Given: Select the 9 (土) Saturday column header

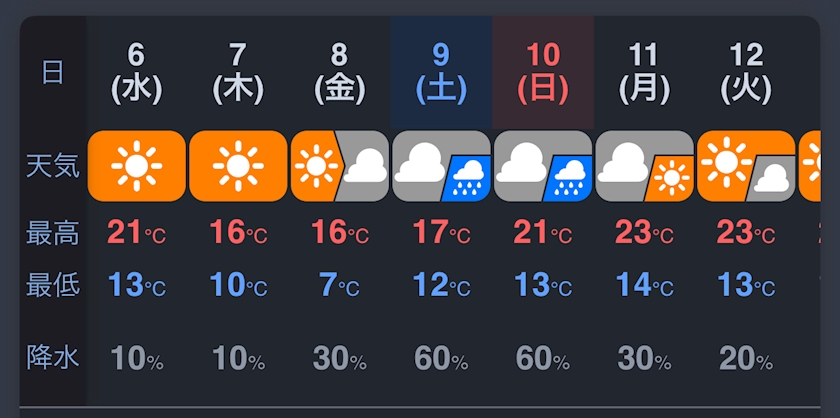Looking at the screenshot, I should [x=441, y=72].
